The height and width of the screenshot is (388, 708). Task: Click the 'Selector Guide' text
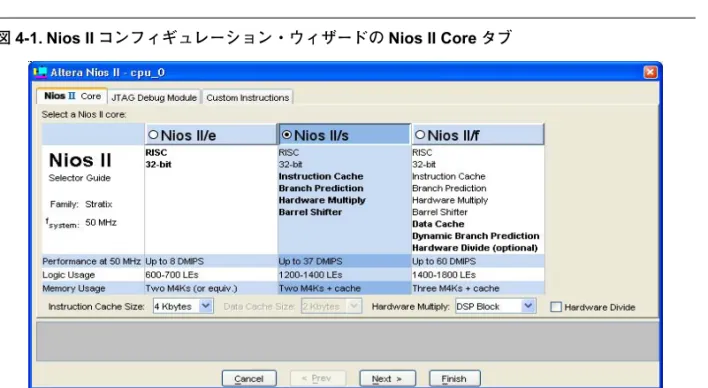click(x=79, y=178)
